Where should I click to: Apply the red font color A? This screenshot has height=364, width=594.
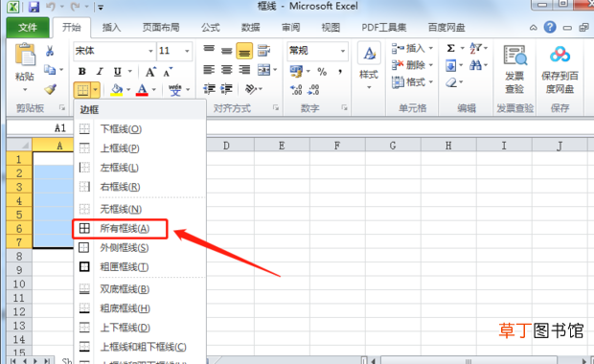(142, 90)
